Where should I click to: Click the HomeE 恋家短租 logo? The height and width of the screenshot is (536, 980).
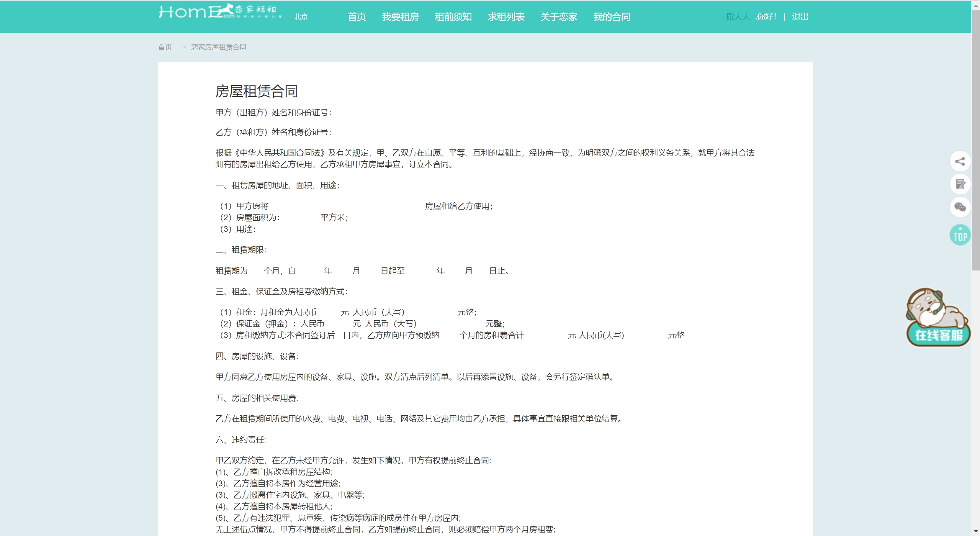tap(220, 12)
